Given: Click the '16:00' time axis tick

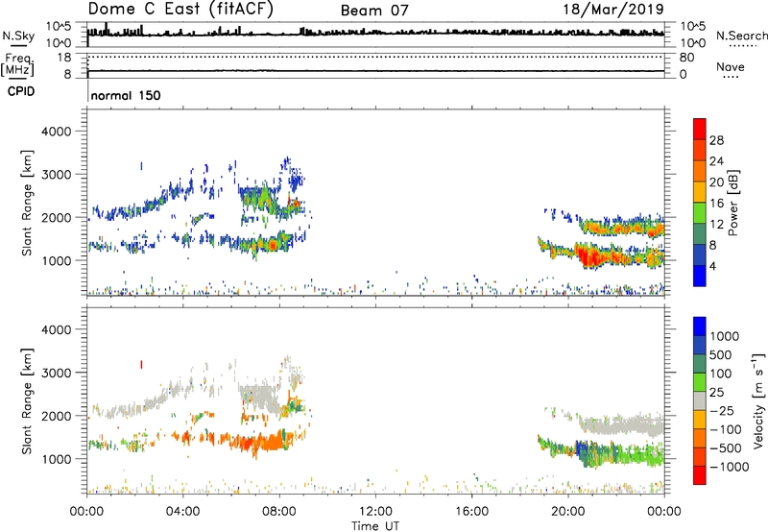Looking at the screenshot, I should 471,512.
